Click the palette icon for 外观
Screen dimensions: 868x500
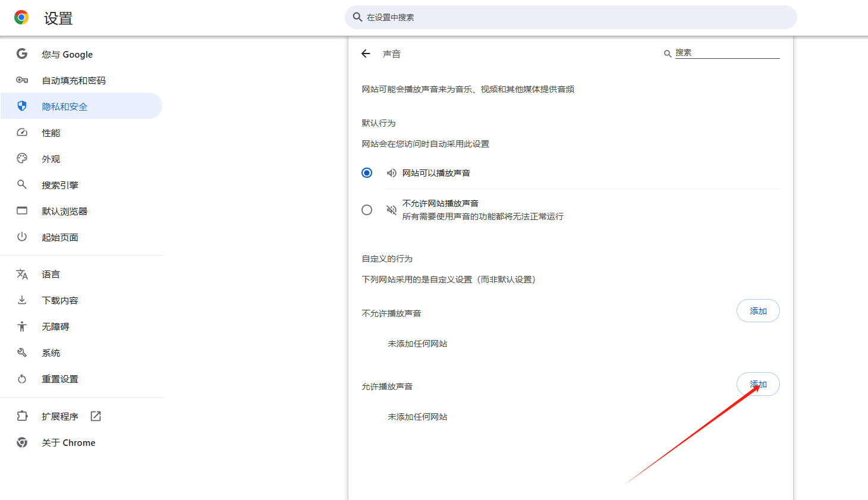pos(22,159)
